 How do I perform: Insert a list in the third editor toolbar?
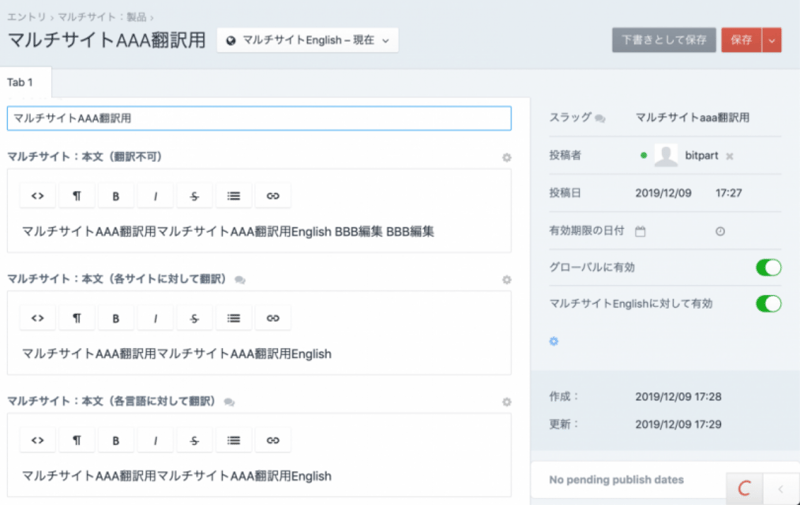233,441
